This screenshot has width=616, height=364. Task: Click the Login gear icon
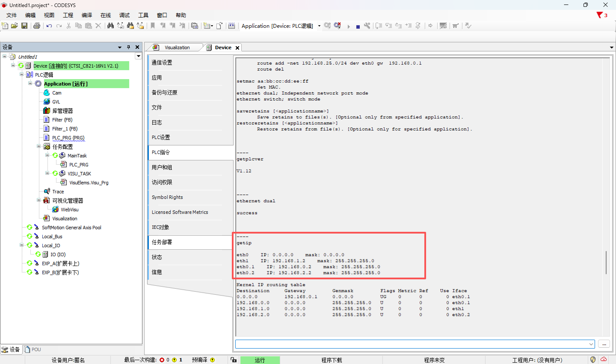[327, 26]
